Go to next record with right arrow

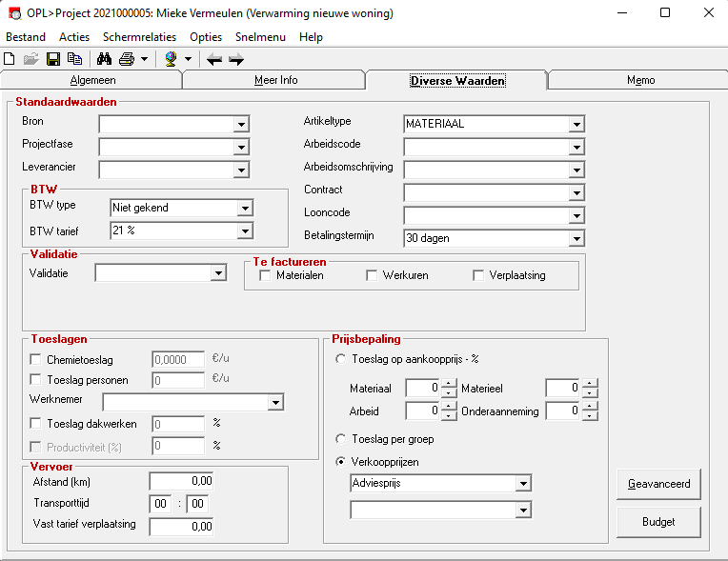point(236,59)
